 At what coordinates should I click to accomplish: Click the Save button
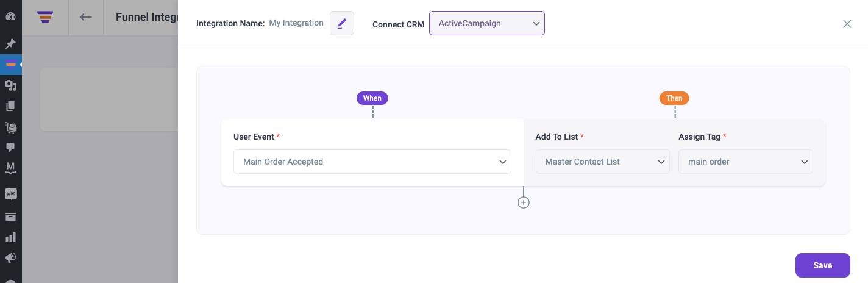coord(823,265)
